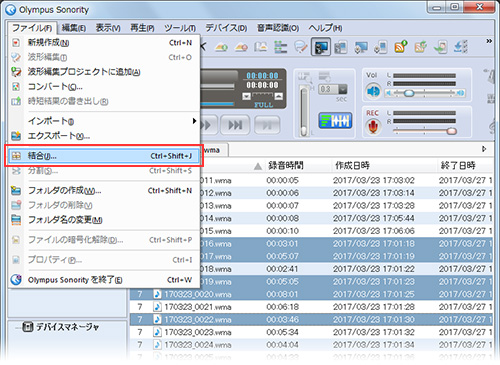This screenshot has height=365, width=500.
Task: Choose 波形編集プロジェクトに追加 menu entry
Action: click(x=103, y=72)
